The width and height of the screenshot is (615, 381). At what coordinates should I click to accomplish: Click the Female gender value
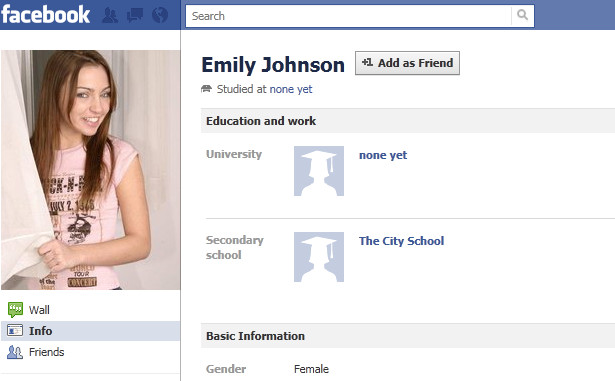tap(311, 369)
